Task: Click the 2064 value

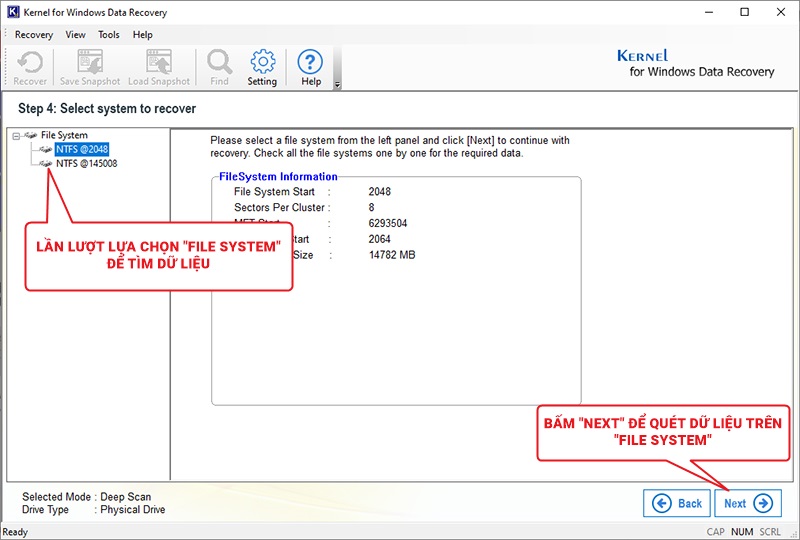Action: (380, 239)
